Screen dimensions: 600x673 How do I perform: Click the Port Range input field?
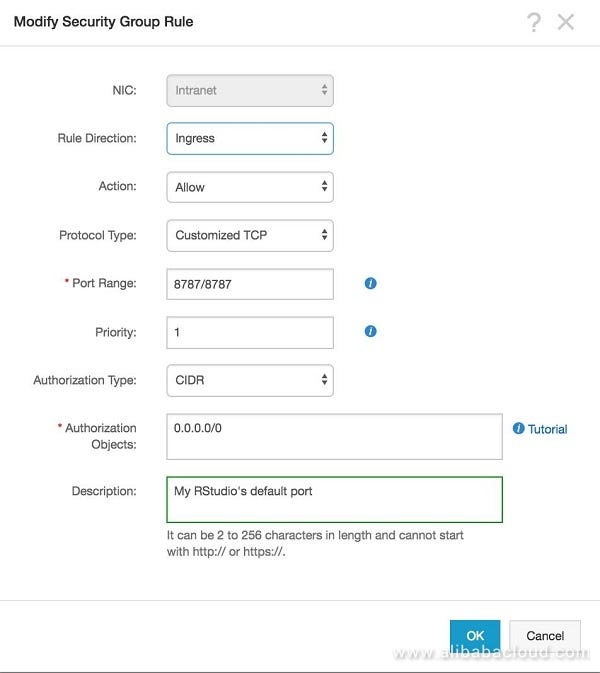[249, 284]
